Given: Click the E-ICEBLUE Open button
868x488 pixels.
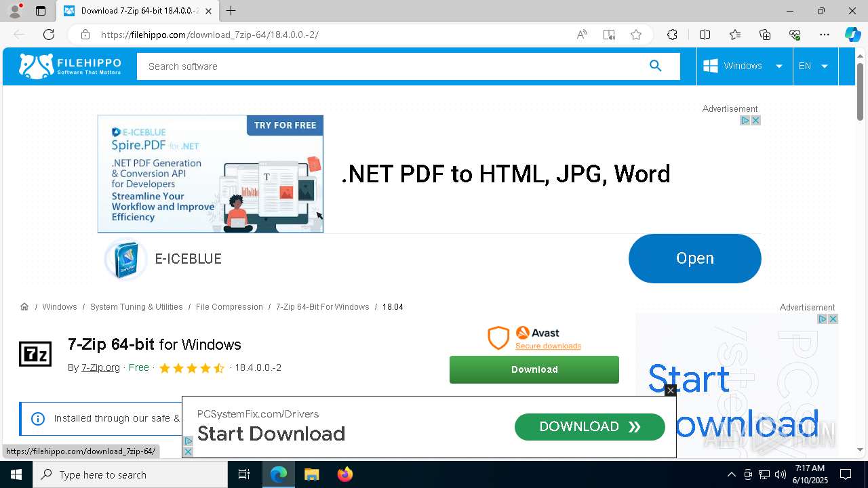Looking at the screenshot, I should (x=694, y=258).
